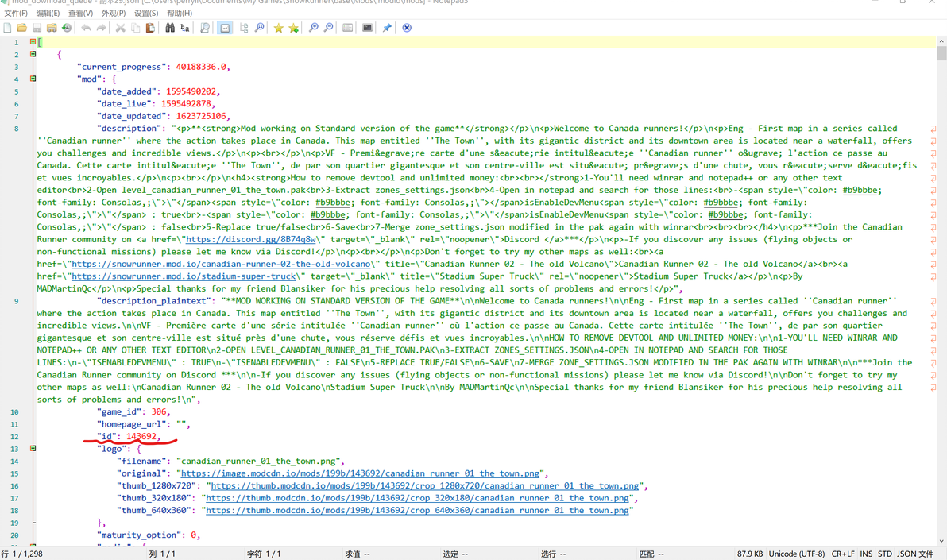This screenshot has width=947, height=560.
Task: Click the Save As toolbar icon
Action: pos(52,28)
